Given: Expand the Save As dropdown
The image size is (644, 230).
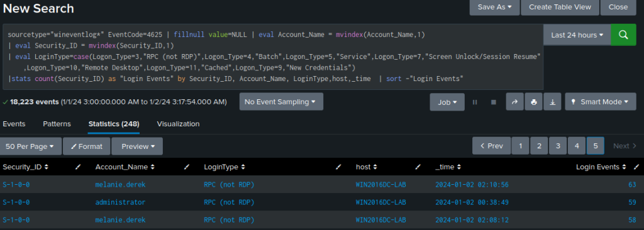Looking at the screenshot, I should click(x=494, y=7).
